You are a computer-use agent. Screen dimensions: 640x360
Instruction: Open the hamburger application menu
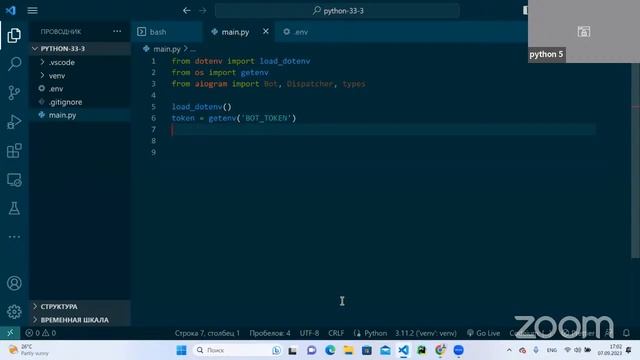pyautogui.click(x=32, y=11)
